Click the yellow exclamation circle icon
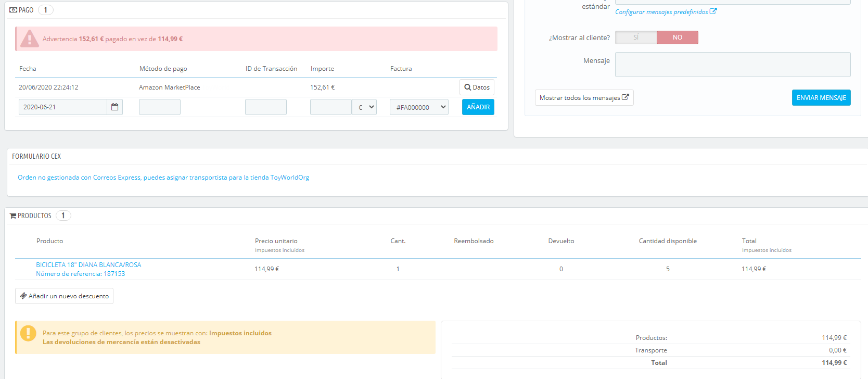Viewport: 868px width, 379px height. click(x=28, y=333)
